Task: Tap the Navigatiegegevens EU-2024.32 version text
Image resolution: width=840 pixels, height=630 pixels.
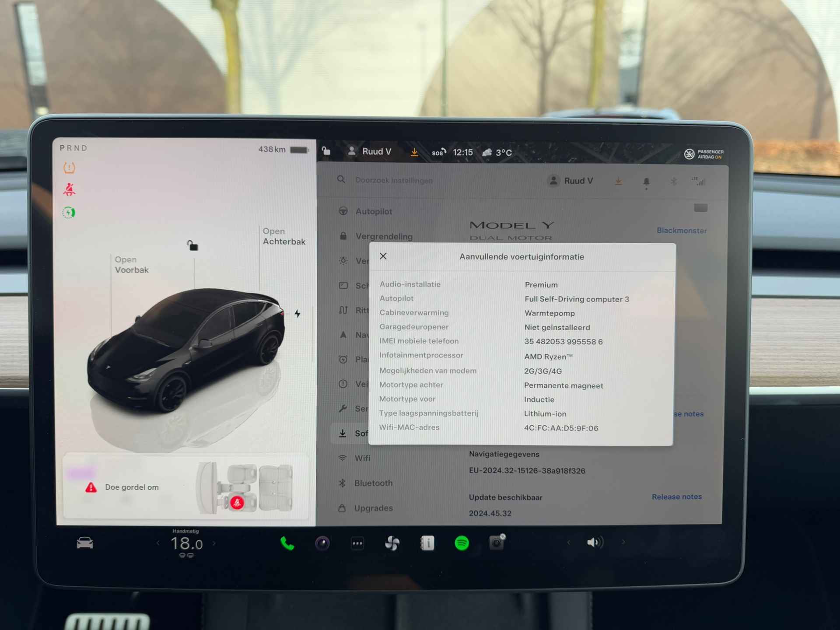Action: click(x=527, y=471)
